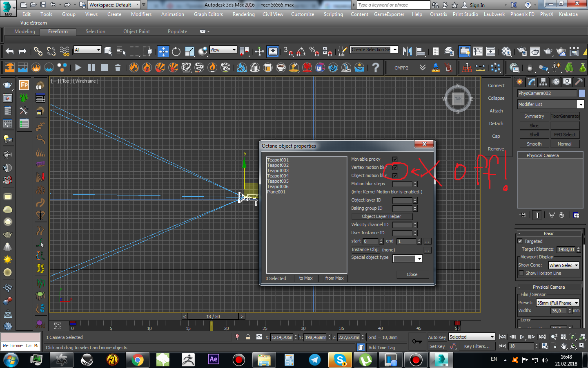
Task: Click the Unlink Selection tool
Action: 51,51
